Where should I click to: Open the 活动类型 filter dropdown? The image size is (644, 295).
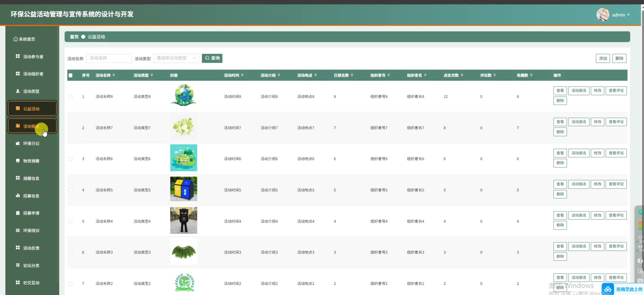[x=176, y=58]
